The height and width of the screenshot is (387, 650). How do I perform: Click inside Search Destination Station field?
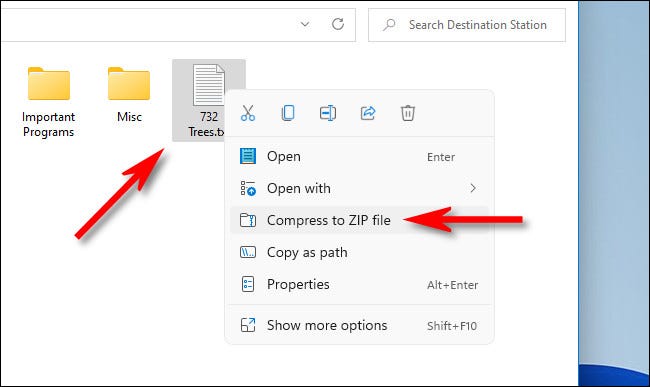pos(467,25)
